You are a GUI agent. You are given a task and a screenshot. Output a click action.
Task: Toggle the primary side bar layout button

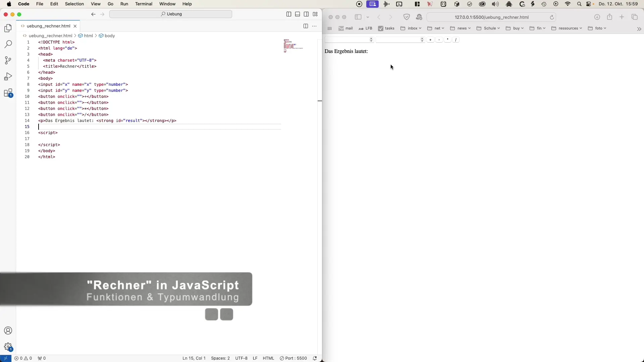[289, 14]
